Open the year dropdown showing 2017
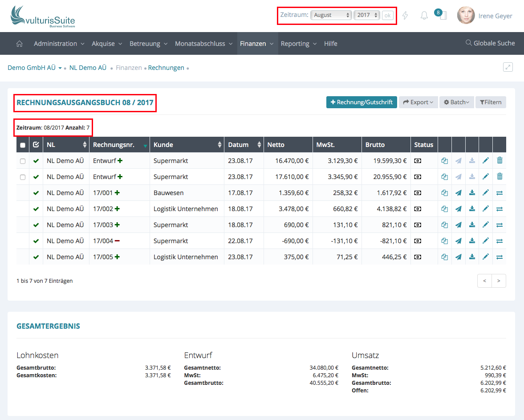This screenshot has height=420, width=524. coord(367,15)
